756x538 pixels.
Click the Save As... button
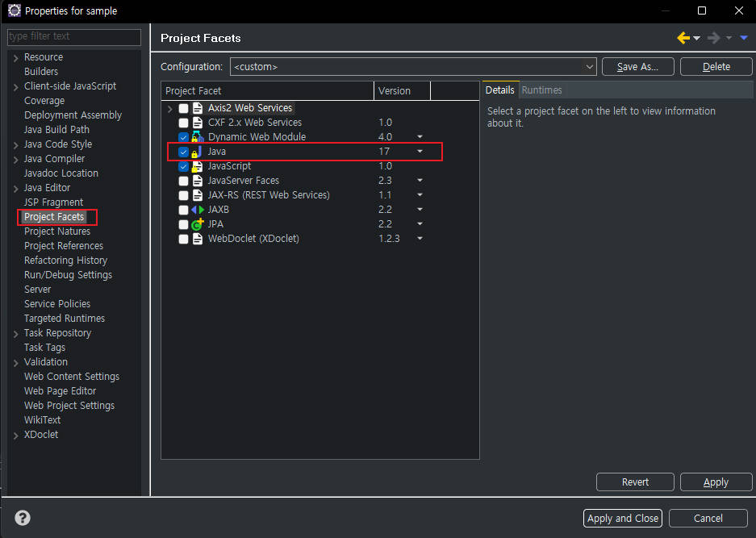click(x=638, y=66)
